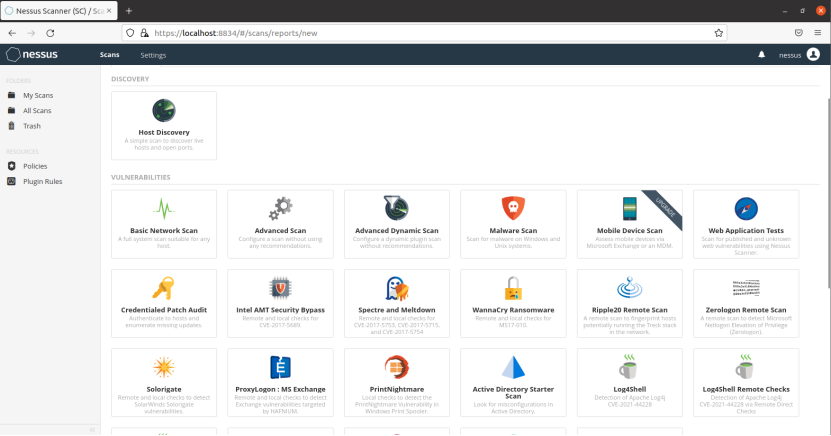
Task: Collapse the sidebar with the chevron arrows
Action: pos(92,430)
